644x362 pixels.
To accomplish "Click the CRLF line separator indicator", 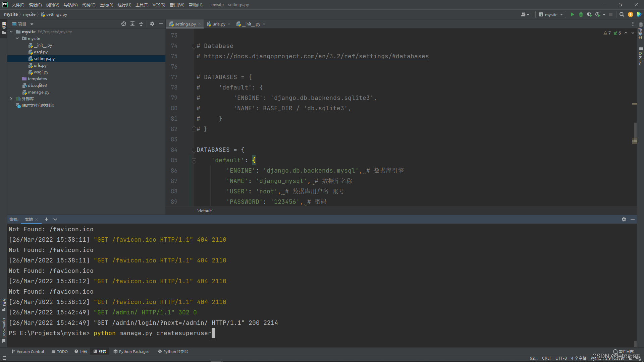I will 547,358.
